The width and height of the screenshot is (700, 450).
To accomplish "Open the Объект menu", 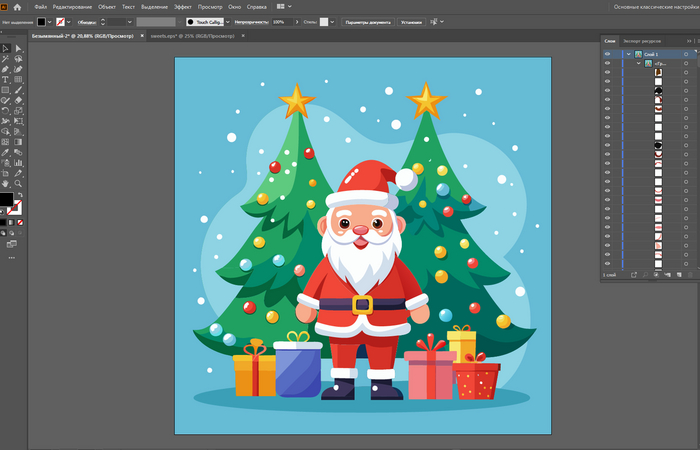I will 107,7.
